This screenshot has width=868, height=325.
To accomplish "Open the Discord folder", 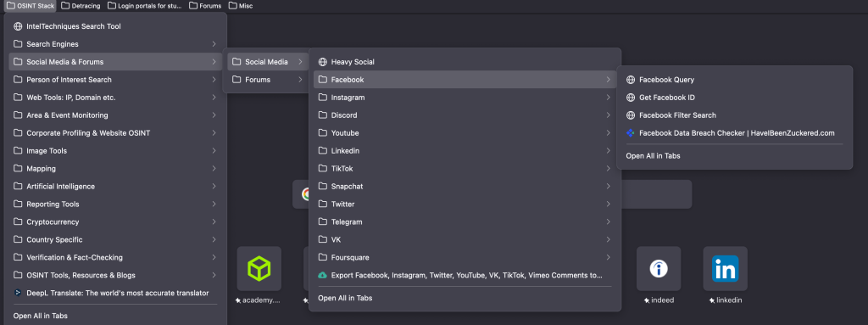I will 465,115.
